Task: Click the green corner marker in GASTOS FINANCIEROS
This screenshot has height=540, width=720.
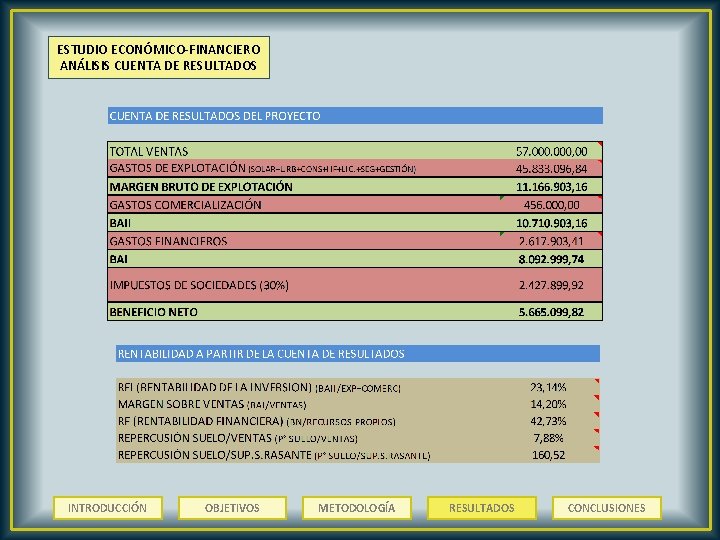Action: click(502, 234)
